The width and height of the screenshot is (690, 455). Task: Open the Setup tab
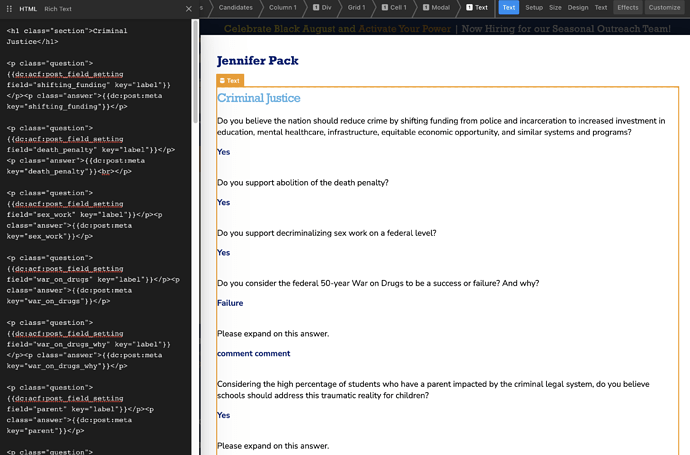pos(534,8)
